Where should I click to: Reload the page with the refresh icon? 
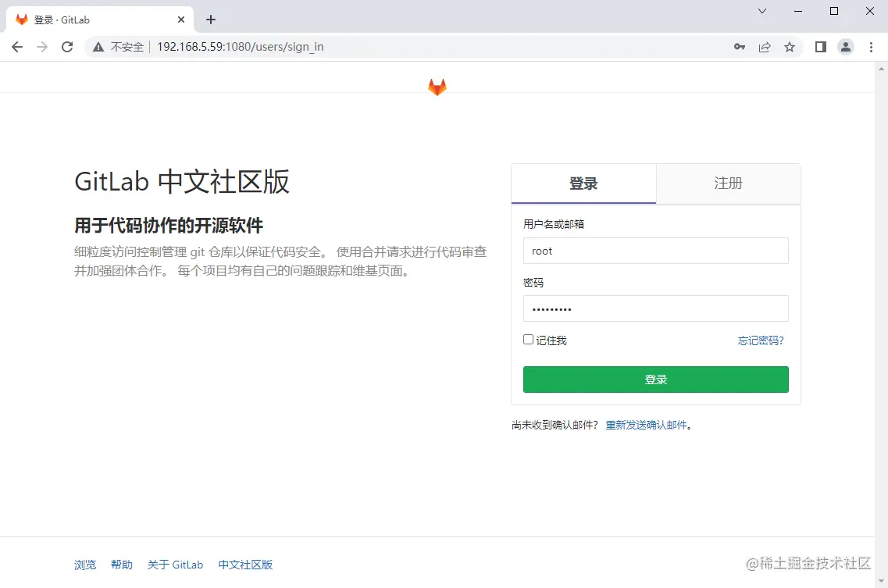click(x=67, y=47)
